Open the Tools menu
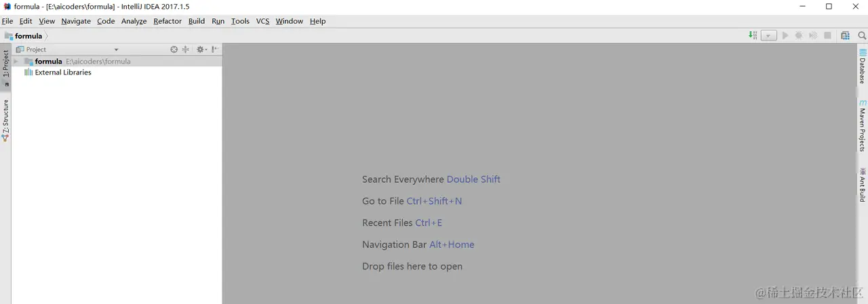Screen dimensions: 868x304 (x=240, y=21)
